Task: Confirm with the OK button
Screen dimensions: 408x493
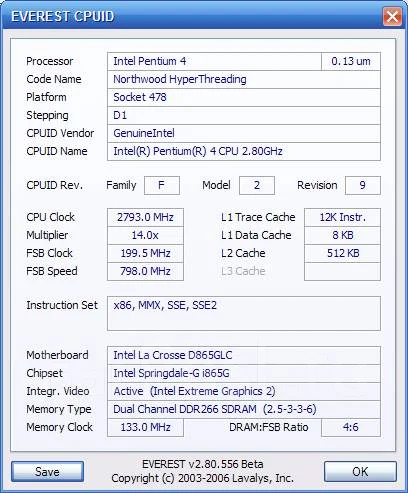Action: (x=360, y=472)
